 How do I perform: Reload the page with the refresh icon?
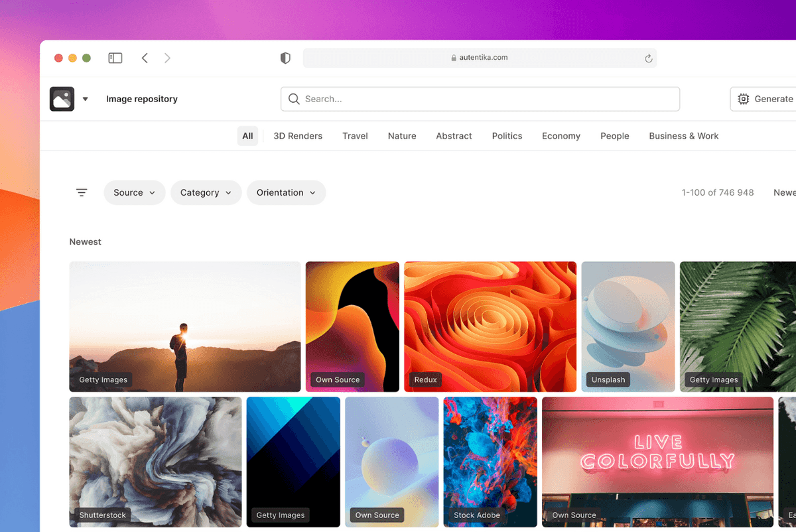click(x=649, y=58)
